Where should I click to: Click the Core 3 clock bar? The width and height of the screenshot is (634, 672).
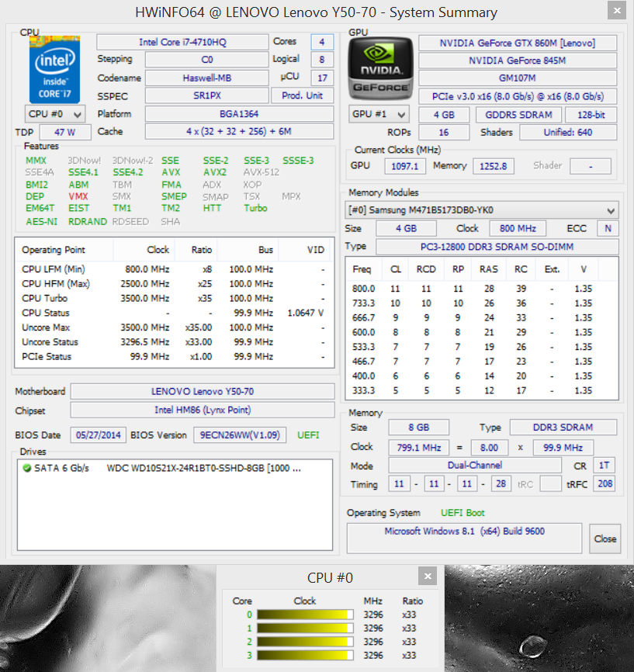pyautogui.click(x=305, y=655)
